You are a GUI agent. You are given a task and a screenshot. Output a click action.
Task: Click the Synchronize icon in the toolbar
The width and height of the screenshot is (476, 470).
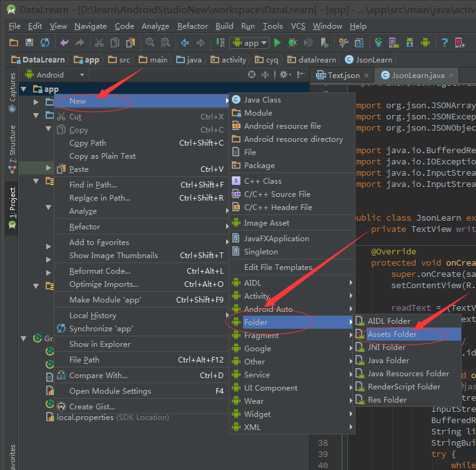click(x=45, y=42)
